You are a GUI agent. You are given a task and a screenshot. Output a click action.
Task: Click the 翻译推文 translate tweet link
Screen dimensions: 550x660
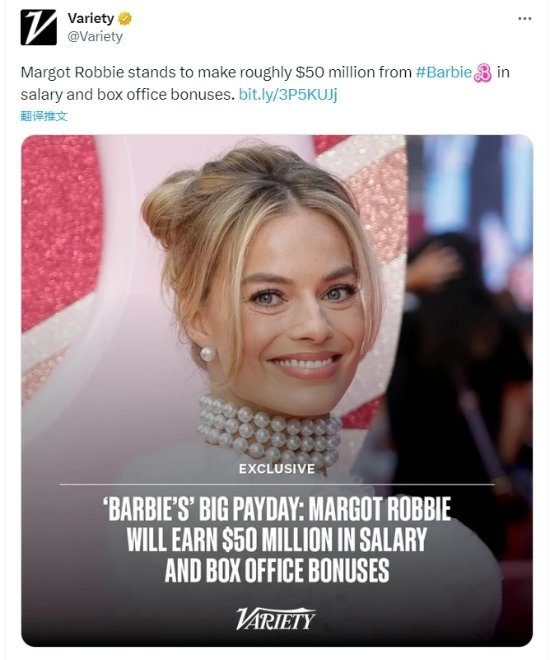(x=44, y=117)
